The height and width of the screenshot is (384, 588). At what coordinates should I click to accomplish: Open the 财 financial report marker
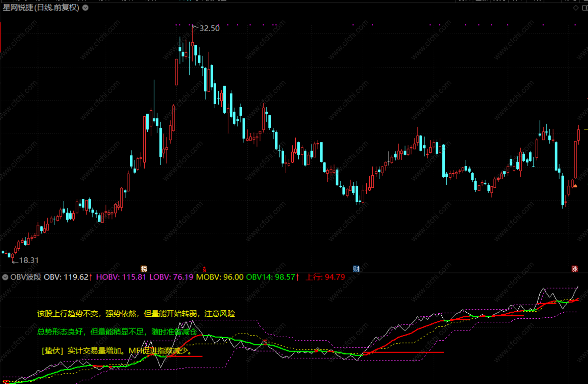click(x=356, y=269)
